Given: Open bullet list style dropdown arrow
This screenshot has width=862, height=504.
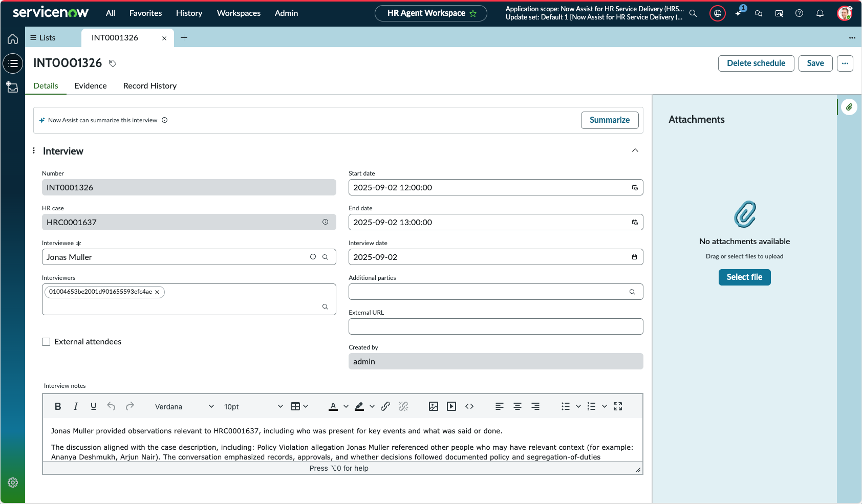Looking at the screenshot, I should [578, 406].
